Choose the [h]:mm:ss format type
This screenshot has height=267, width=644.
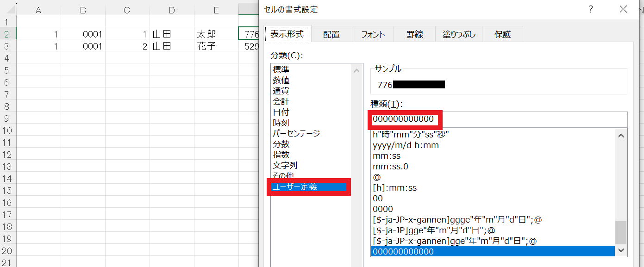click(x=394, y=188)
